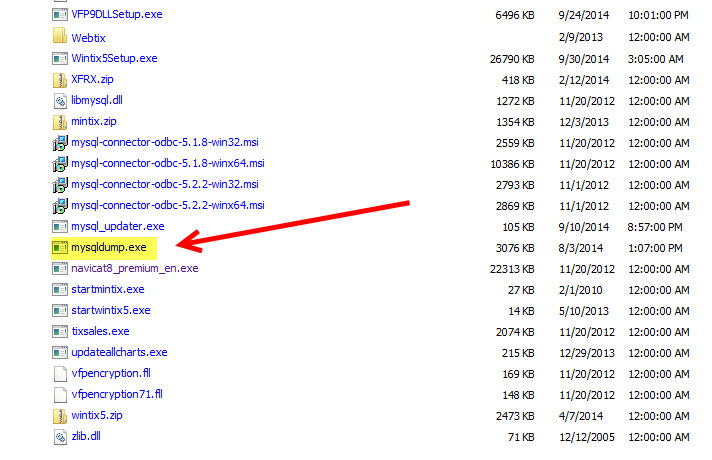Click the tixsales.exe file icon
The image size is (712, 460).
point(59,331)
